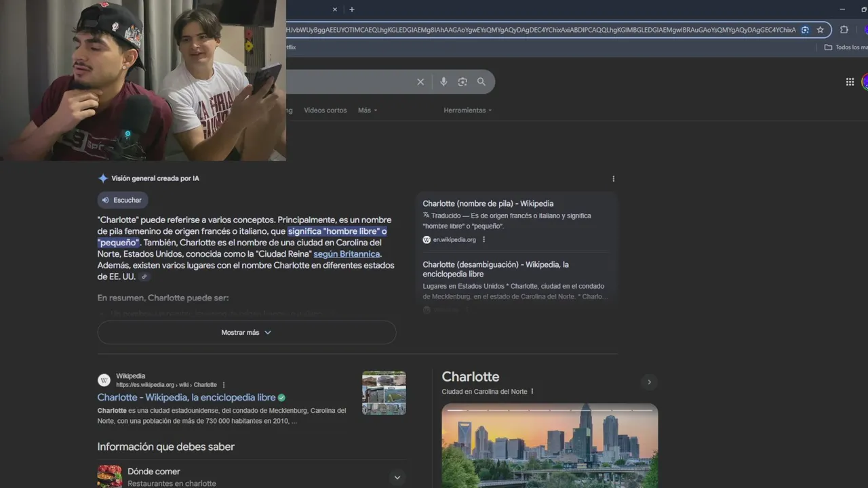Bookmark this page with the star icon
The image size is (868, 488).
coord(820,30)
